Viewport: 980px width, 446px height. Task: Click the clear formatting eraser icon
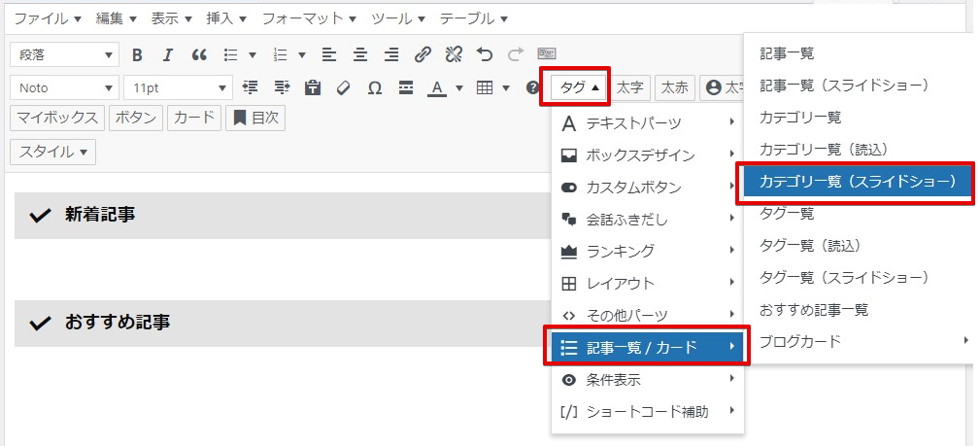[x=343, y=88]
